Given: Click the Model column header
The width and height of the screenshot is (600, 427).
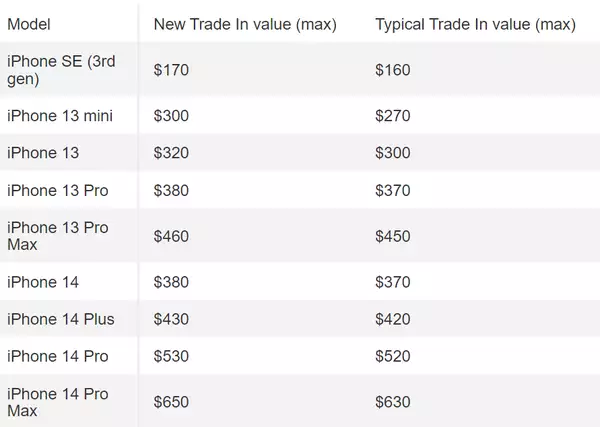Looking at the screenshot, I should [29, 23].
